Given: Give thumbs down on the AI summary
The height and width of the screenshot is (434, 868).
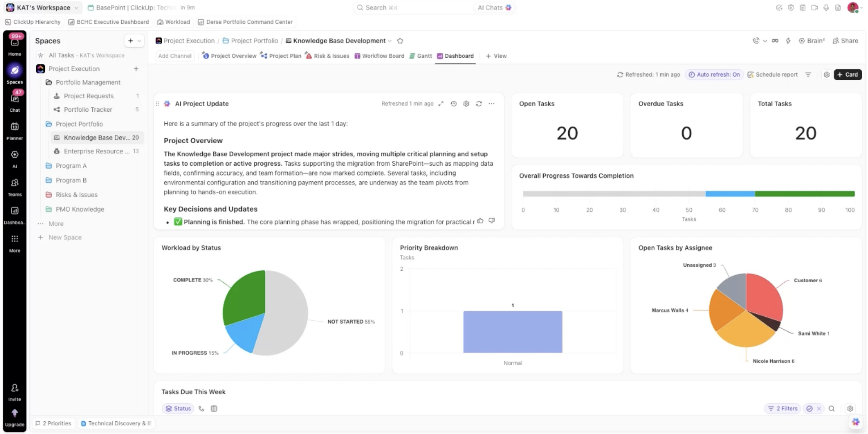Looking at the screenshot, I should point(492,221).
